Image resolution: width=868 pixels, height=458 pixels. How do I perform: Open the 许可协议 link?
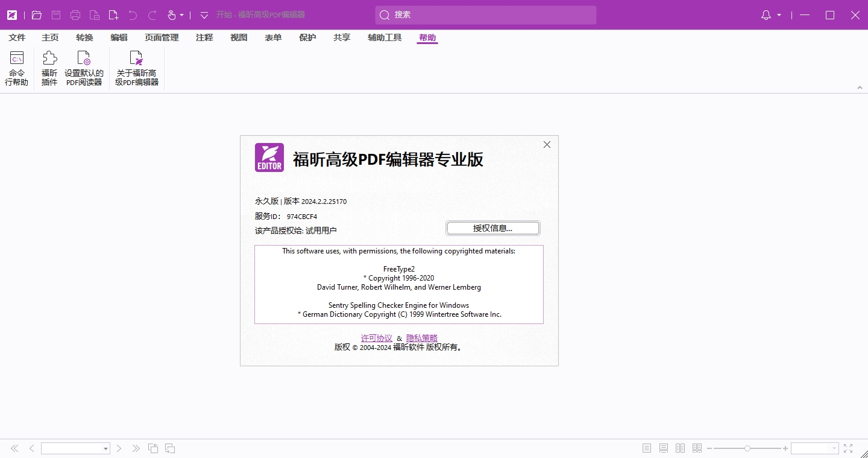coord(377,338)
